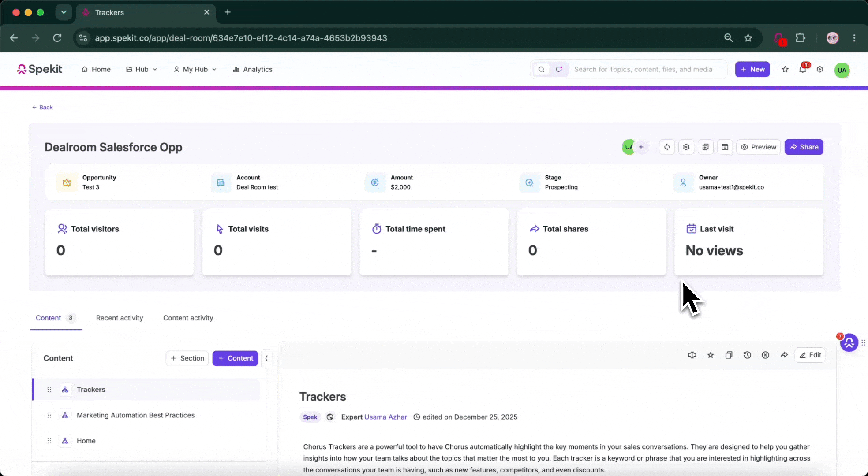Open the floating Spekit assistant widget
Image resolution: width=868 pixels, height=476 pixels.
point(849,342)
